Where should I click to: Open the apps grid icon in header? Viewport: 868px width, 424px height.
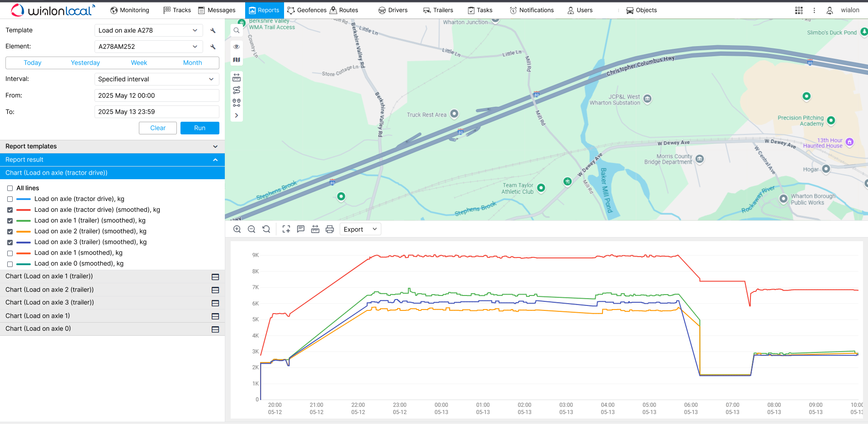799,10
